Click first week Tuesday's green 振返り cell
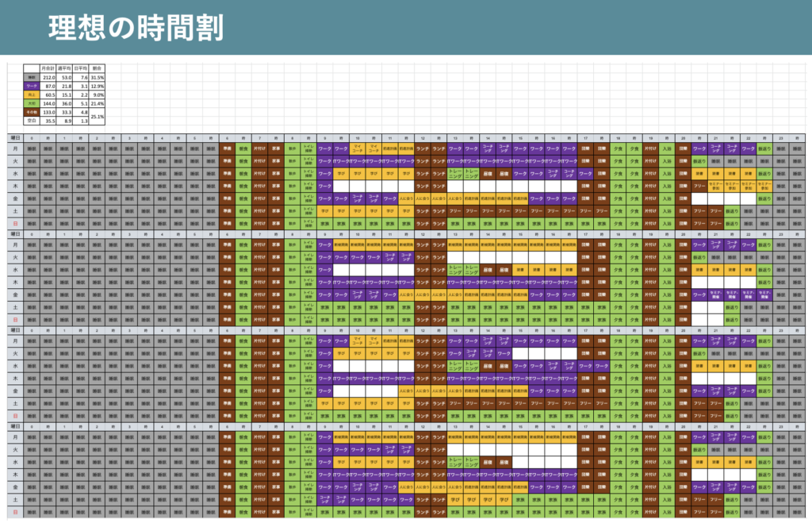 699,161
